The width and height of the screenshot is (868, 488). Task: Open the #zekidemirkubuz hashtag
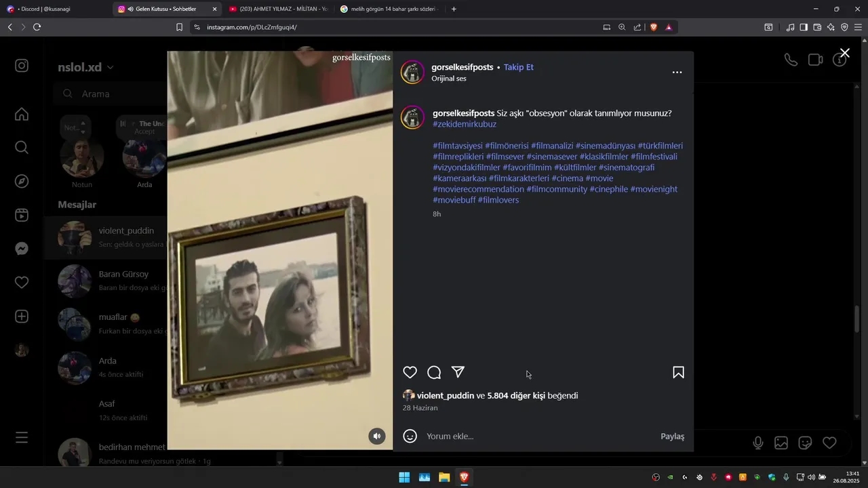pos(465,124)
